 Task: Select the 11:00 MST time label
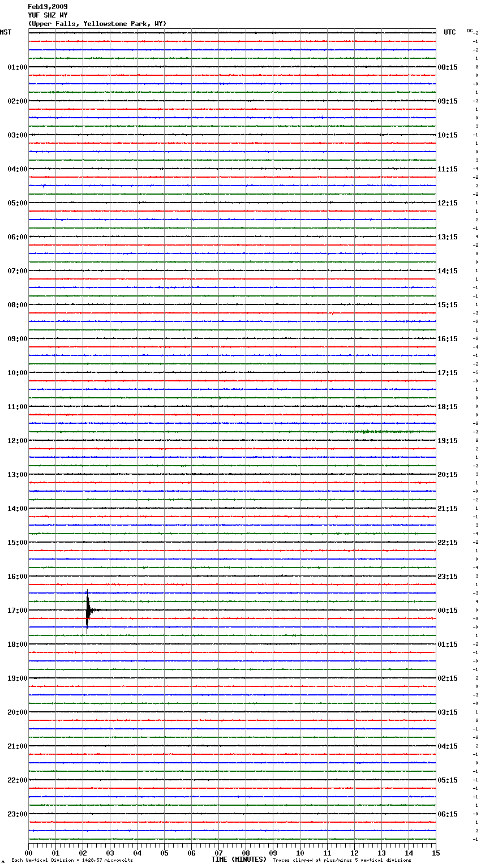coord(17,407)
